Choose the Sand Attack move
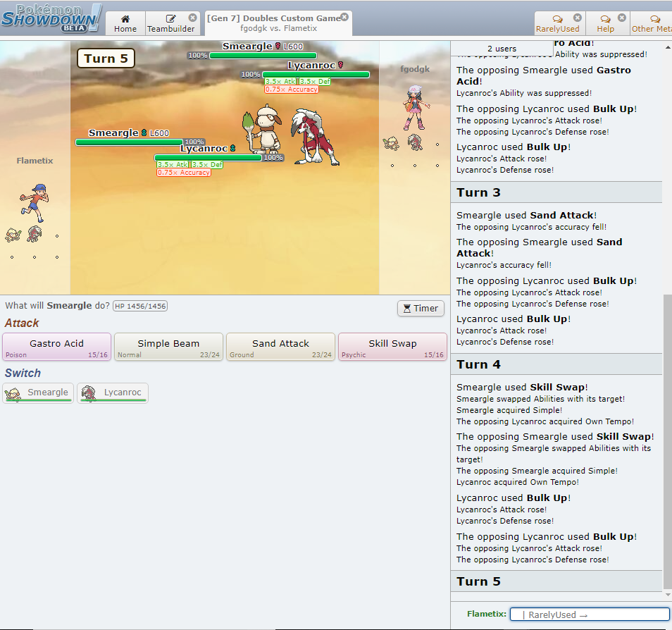 pos(281,347)
